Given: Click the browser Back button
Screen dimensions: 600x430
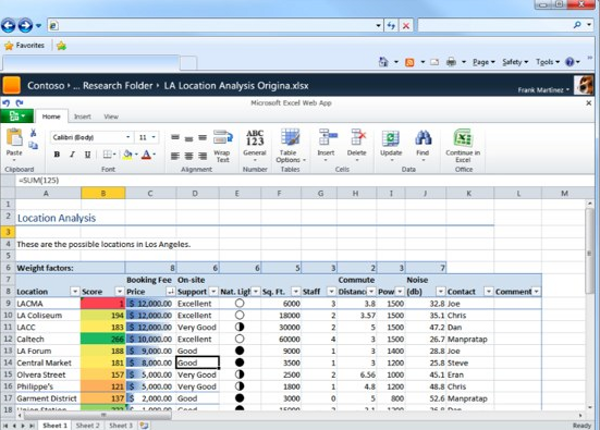Looking at the screenshot, I should [8, 26].
